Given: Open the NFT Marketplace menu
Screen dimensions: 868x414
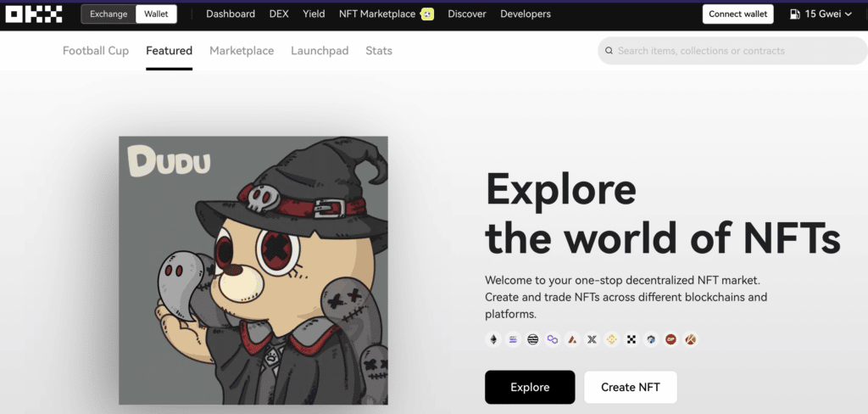Looking at the screenshot, I should (377, 14).
